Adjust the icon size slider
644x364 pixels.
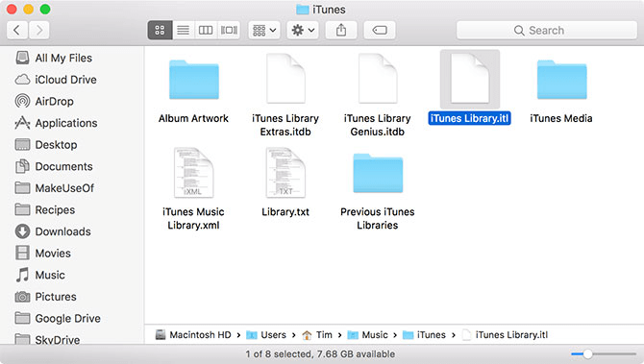click(587, 353)
